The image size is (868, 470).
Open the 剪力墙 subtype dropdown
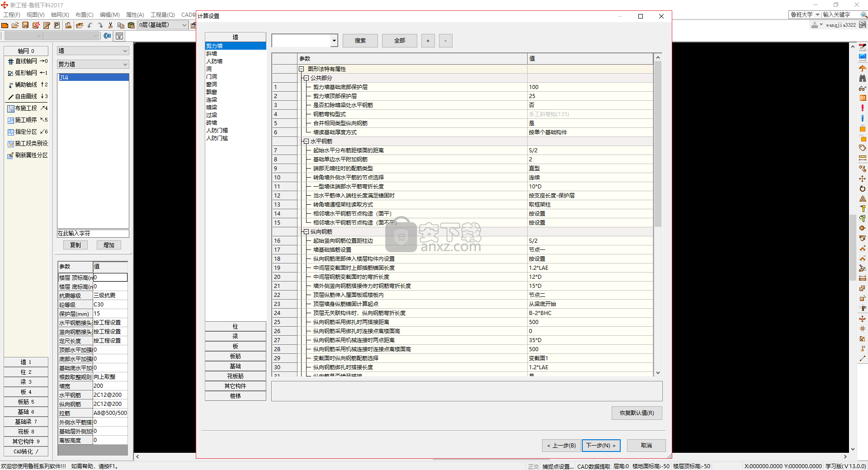(93, 65)
